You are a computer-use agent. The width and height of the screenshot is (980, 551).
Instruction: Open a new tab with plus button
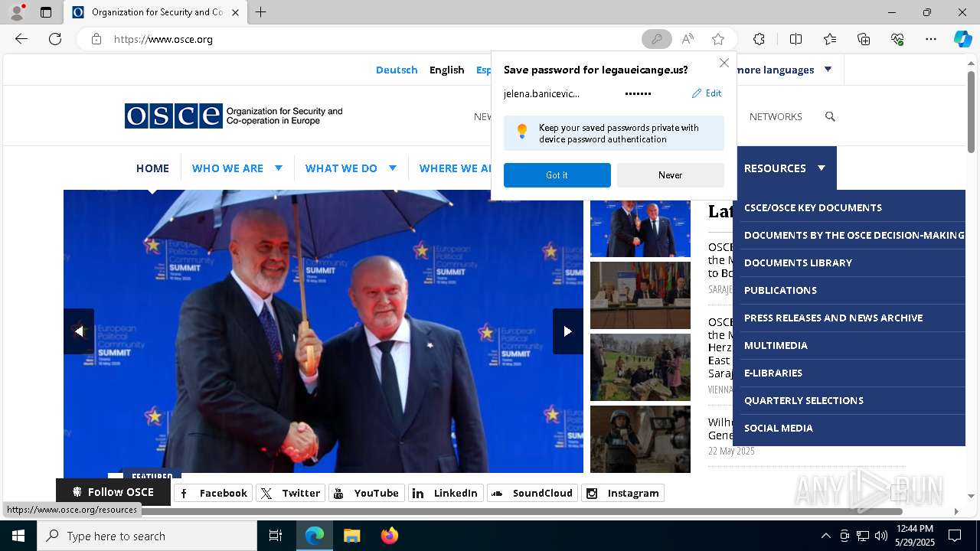(260, 12)
